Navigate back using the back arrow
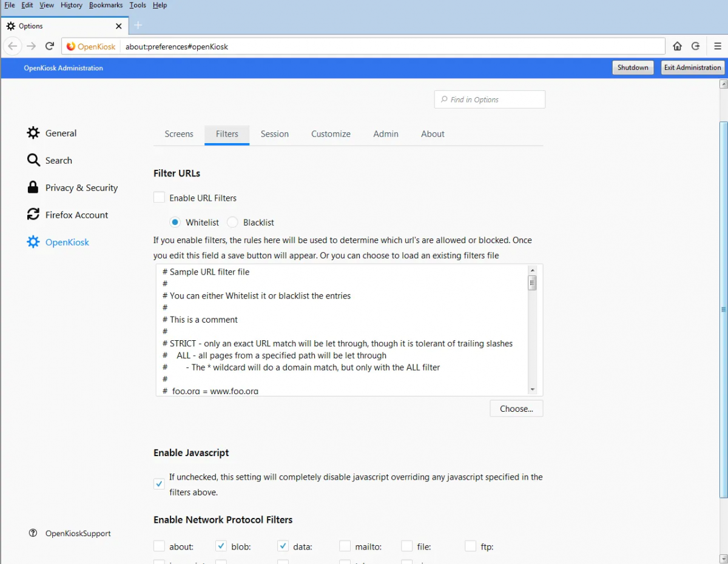The image size is (728, 564). point(13,46)
